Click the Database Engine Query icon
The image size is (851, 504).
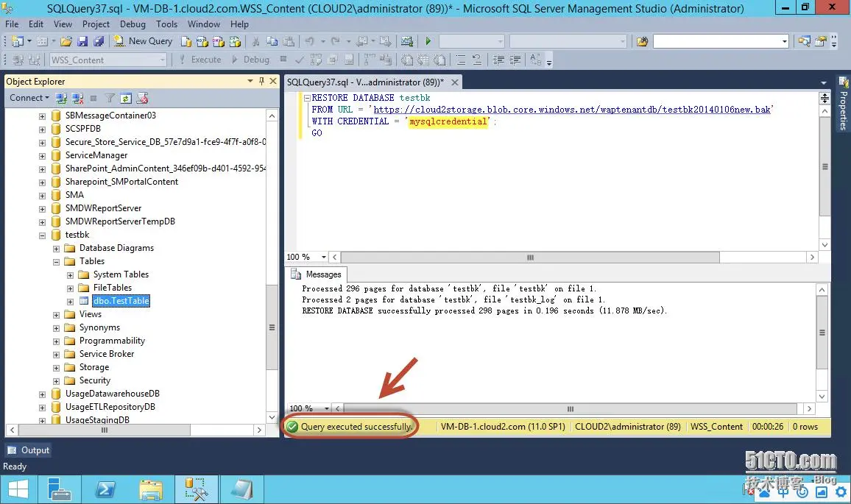(x=186, y=41)
